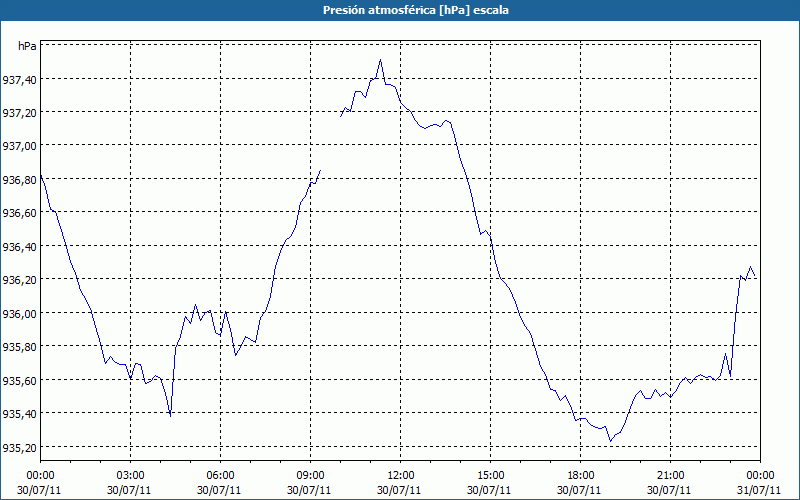Click the 'Presión atmosférica [hPa] escala' title
The image size is (800, 500).
(x=415, y=10)
